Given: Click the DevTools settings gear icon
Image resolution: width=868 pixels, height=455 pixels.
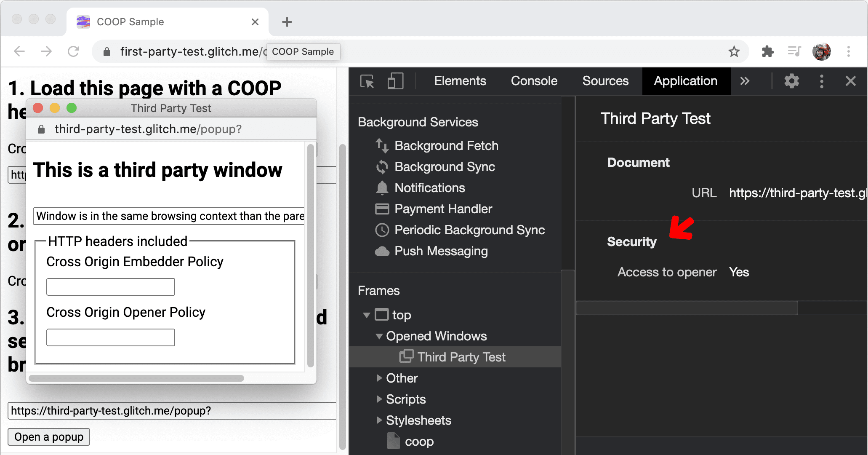Looking at the screenshot, I should [791, 81].
